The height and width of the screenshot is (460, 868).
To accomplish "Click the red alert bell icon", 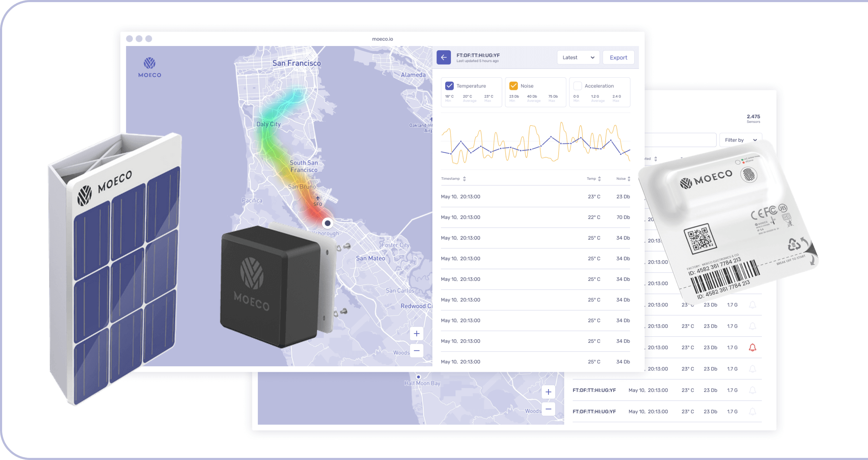I will [x=752, y=347].
